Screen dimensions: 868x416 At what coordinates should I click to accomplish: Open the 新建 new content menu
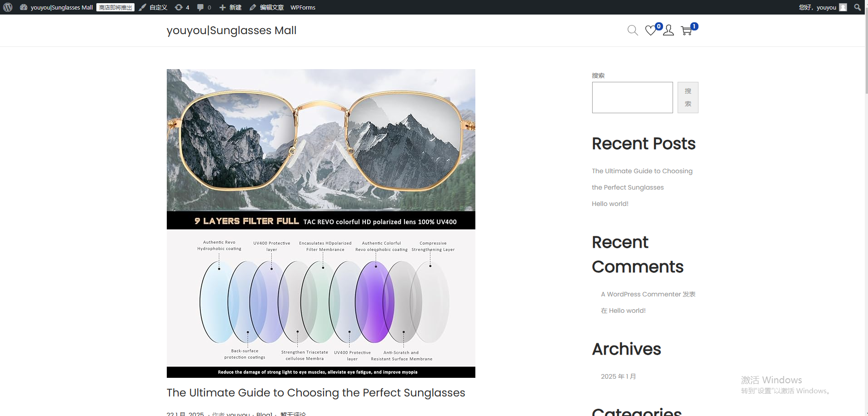click(x=230, y=7)
